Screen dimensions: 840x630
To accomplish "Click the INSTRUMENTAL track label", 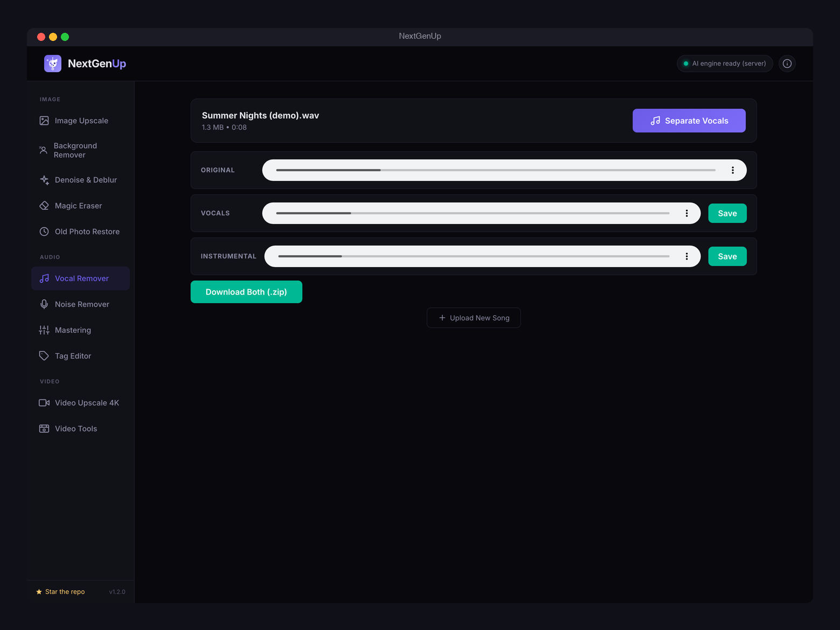I will pyautogui.click(x=228, y=256).
